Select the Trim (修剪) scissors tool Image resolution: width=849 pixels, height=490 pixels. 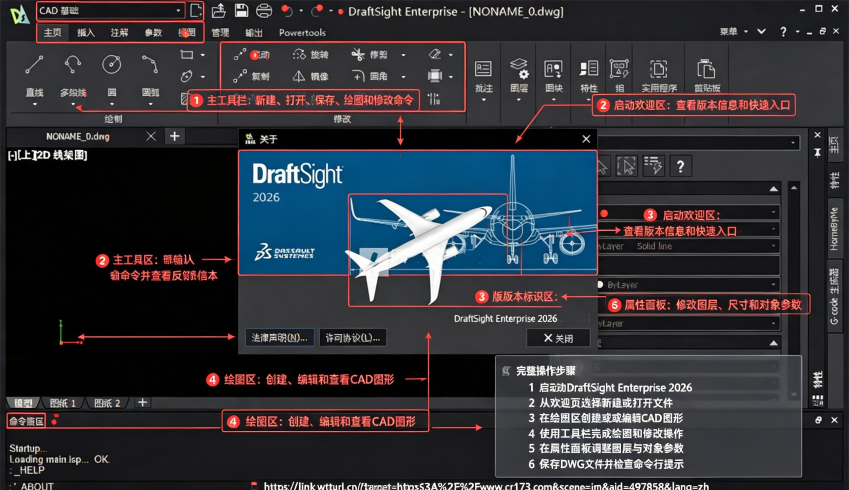(370, 55)
